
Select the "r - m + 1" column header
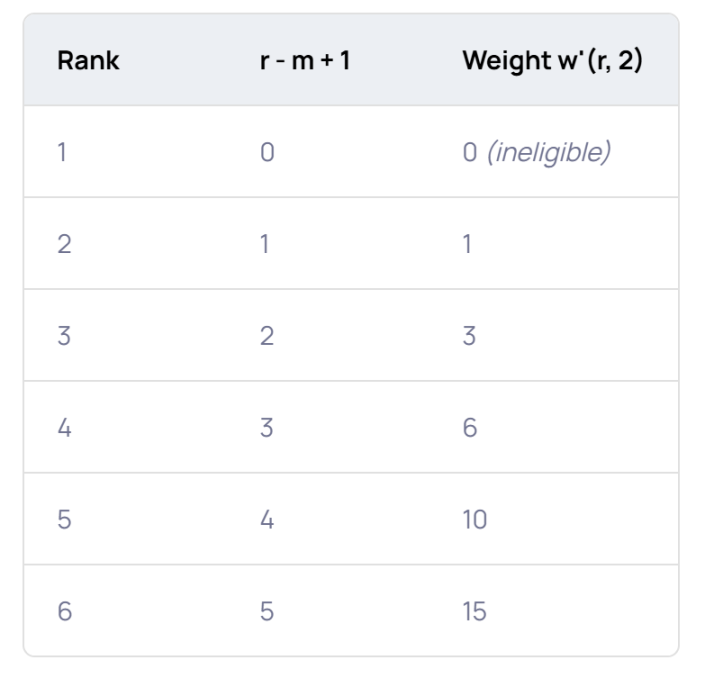pos(296,61)
